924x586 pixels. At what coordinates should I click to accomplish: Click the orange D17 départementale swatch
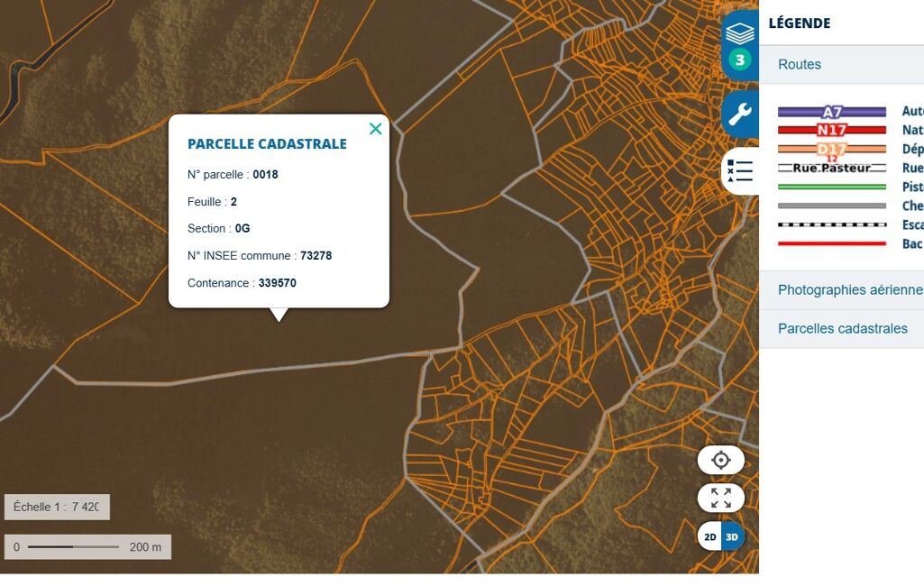(x=831, y=149)
